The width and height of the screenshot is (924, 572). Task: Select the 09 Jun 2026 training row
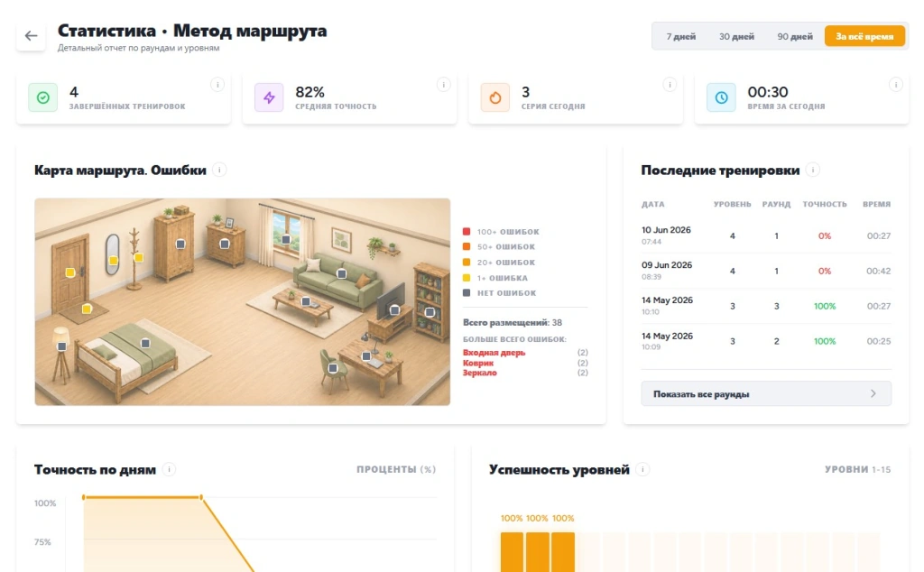pos(766,271)
